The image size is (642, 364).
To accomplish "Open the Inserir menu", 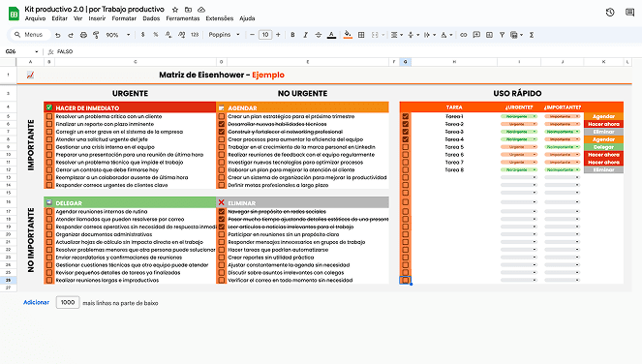I will pyautogui.click(x=97, y=18).
